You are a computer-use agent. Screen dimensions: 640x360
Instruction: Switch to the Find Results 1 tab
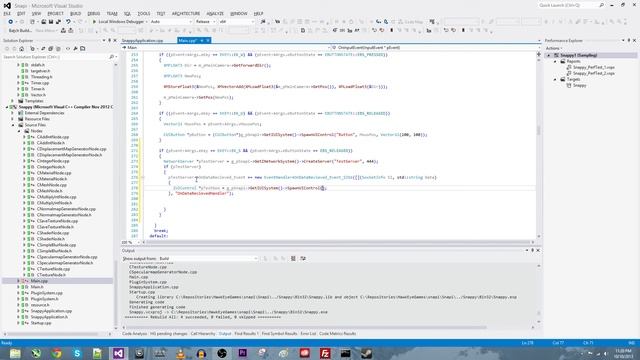246,333
